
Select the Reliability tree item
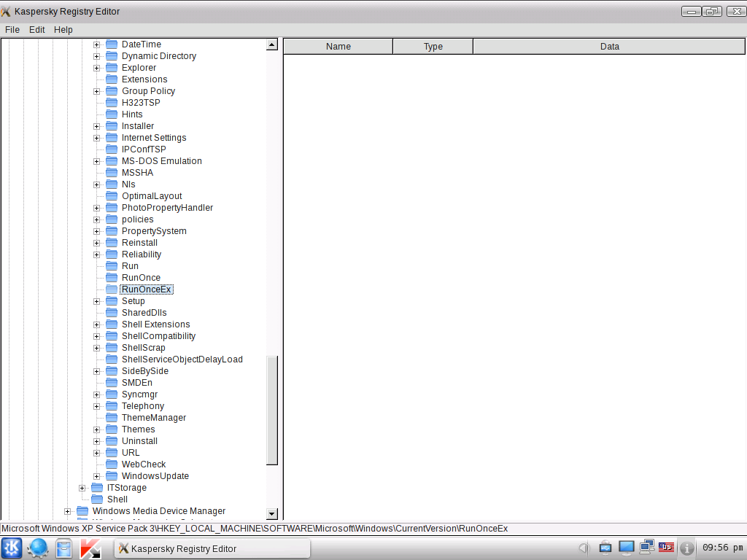(x=142, y=254)
